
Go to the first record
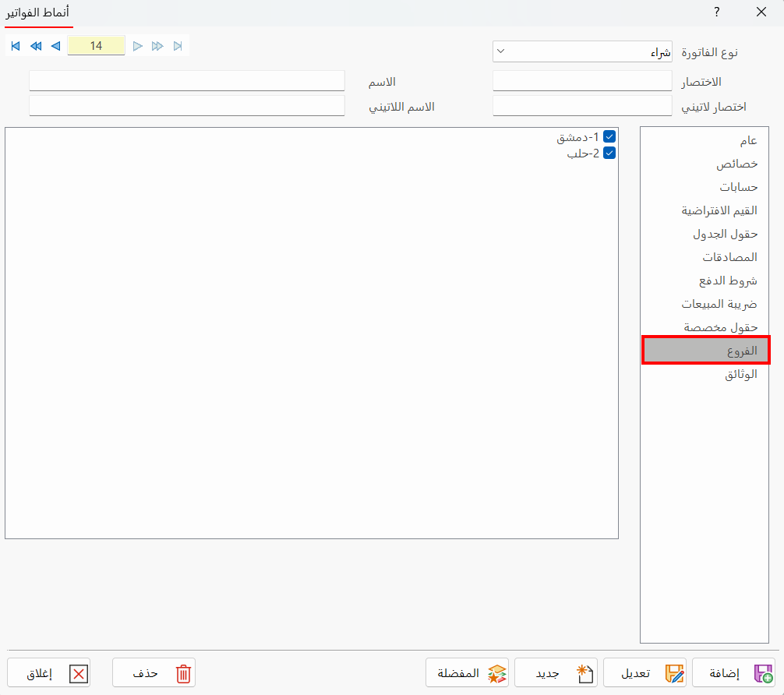pyautogui.click(x=16, y=46)
